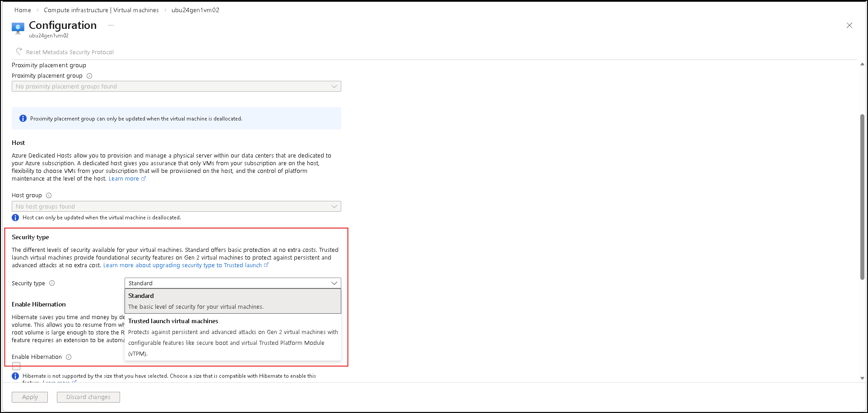This screenshot has height=413, width=868.
Task: Click the Discard changes button
Action: pyautogui.click(x=88, y=397)
